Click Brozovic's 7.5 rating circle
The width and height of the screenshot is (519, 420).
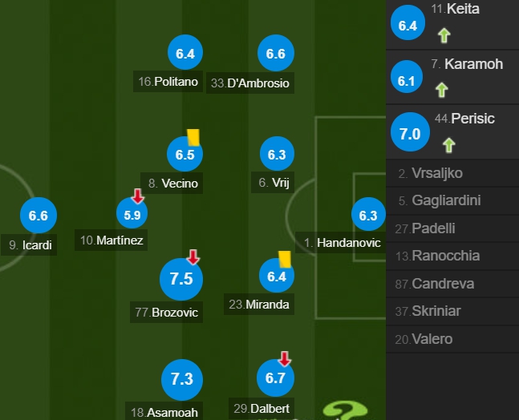click(181, 279)
